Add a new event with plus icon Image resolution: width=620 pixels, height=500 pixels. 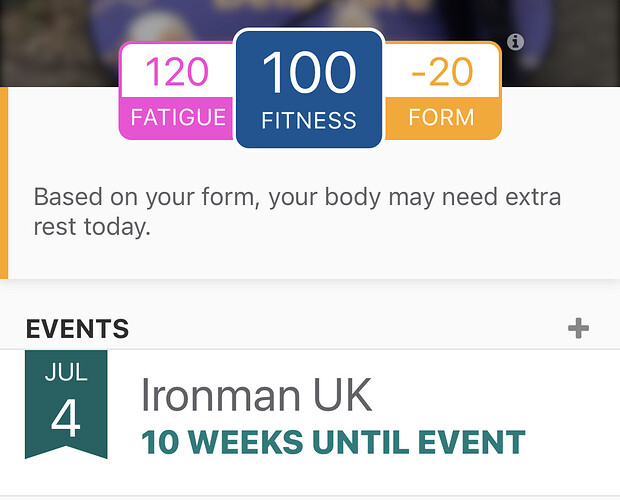(578, 328)
